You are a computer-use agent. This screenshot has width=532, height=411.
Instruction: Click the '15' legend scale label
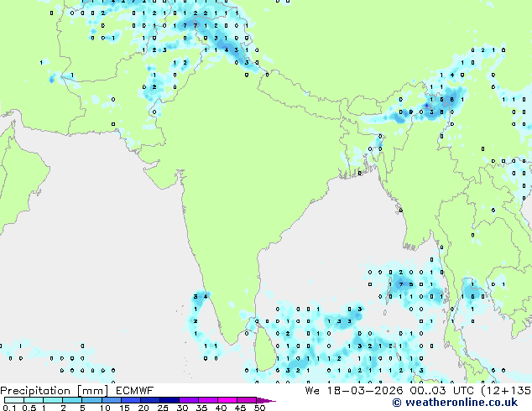[x=124, y=408]
